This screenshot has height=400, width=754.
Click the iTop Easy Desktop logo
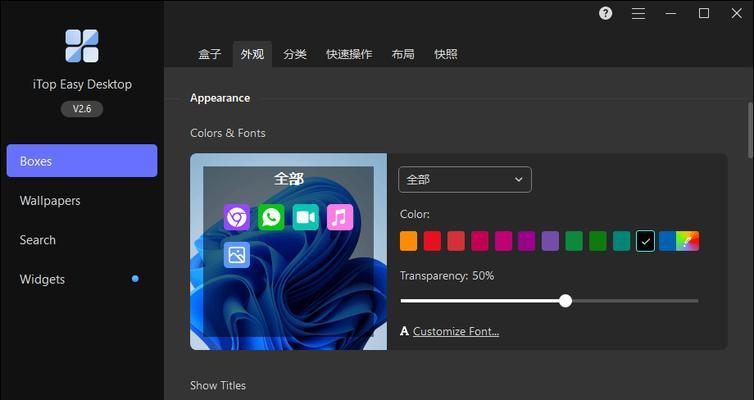click(82, 46)
